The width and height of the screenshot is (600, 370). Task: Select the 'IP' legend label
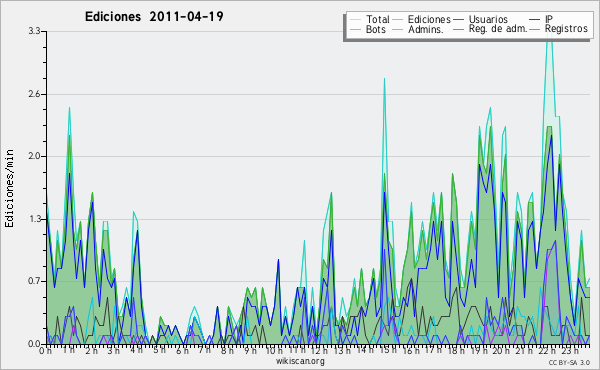click(x=549, y=19)
